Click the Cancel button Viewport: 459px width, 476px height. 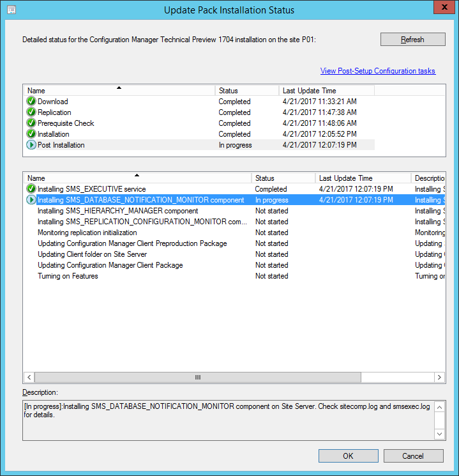(413, 456)
